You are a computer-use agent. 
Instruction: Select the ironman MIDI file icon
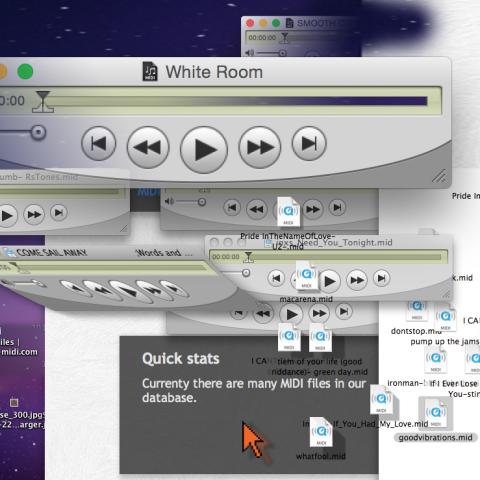coord(436,360)
